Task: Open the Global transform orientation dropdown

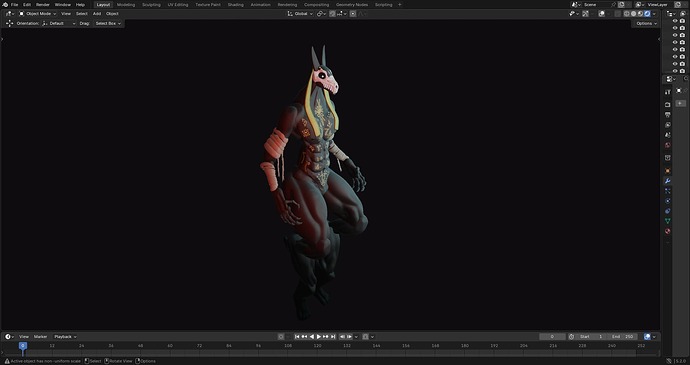Action: pos(300,14)
